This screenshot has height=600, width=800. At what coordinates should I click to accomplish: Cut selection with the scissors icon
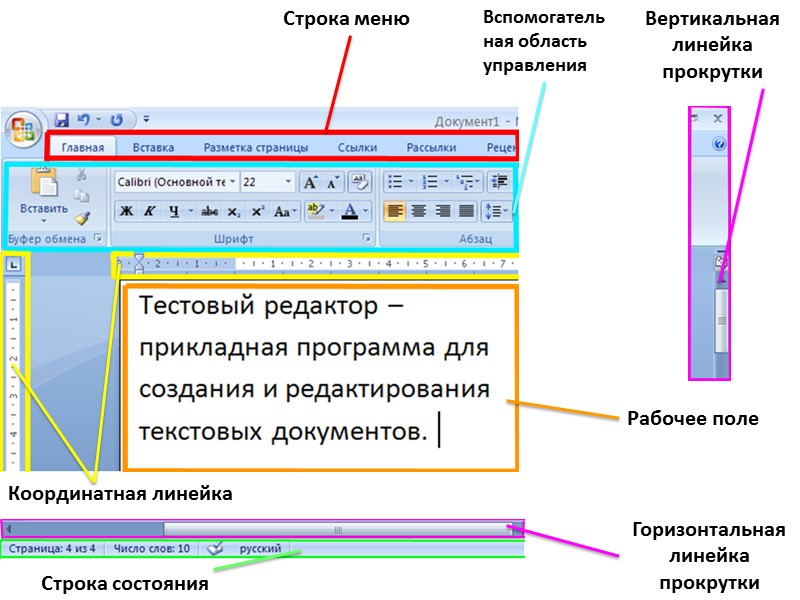[x=81, y=174]
